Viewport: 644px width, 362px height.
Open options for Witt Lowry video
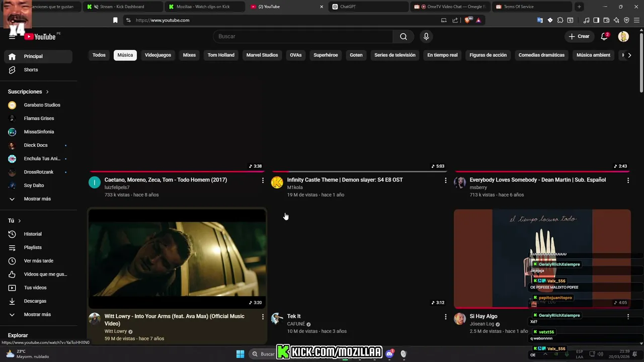(263, 317)
